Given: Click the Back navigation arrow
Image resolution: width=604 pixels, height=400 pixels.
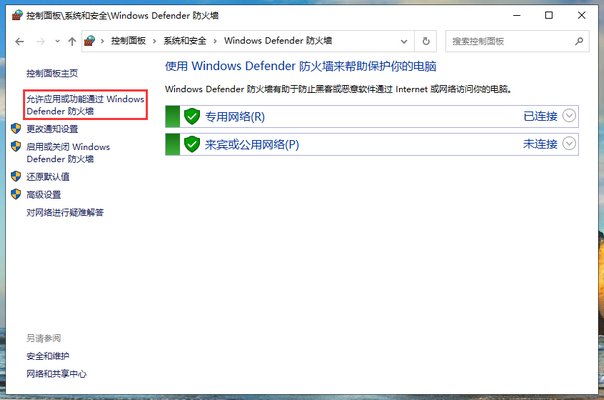Looking at the screenshot, I should tap(19, 41).
